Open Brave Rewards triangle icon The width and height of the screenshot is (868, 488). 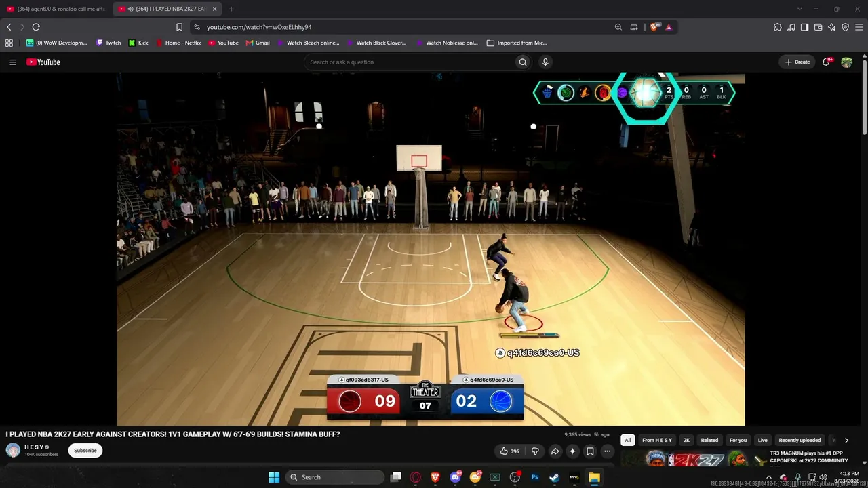[669, 27]
